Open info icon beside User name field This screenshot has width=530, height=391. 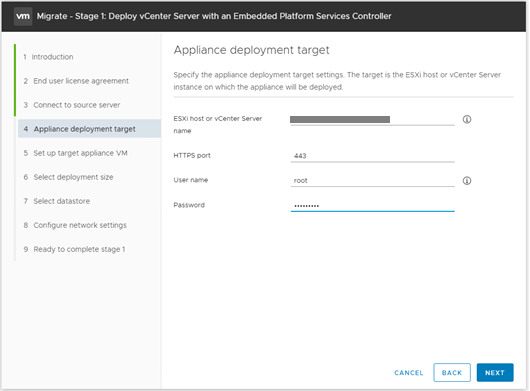click(467, 180)
